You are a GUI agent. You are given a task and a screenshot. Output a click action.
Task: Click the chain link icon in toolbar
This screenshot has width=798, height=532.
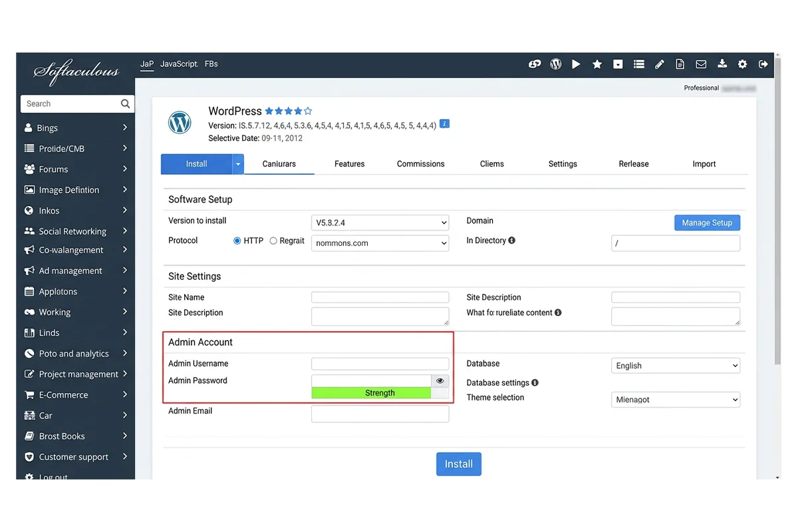535,64
